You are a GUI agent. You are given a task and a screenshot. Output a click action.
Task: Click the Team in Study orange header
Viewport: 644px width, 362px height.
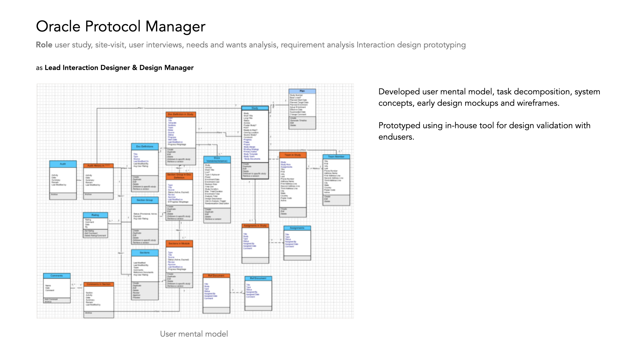(x=292, y=155)
